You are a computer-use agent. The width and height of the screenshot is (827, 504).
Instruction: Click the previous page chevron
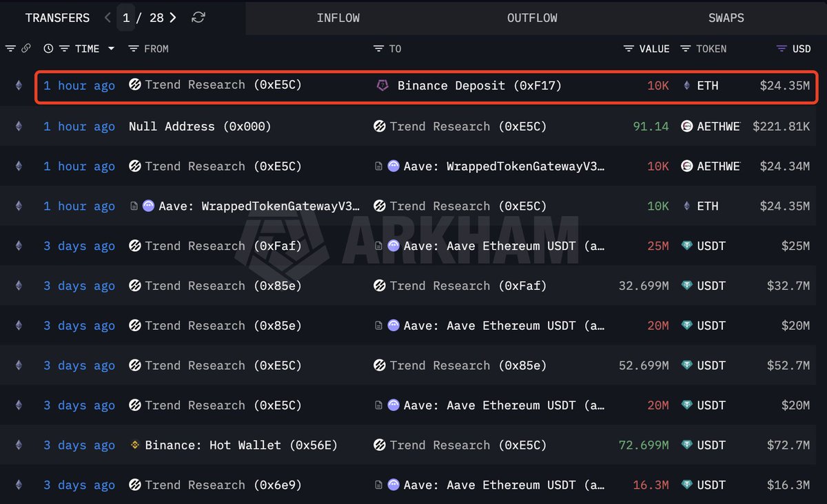(108, 17)
